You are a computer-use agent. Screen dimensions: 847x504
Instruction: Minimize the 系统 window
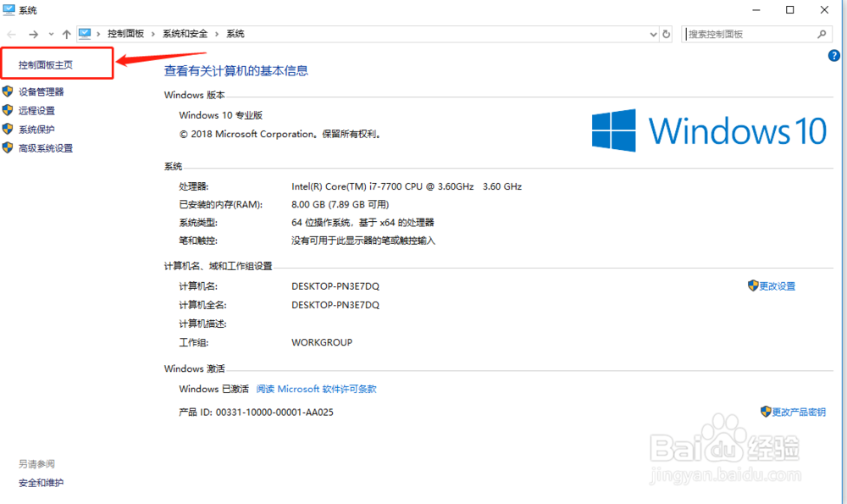pos(756,9)
